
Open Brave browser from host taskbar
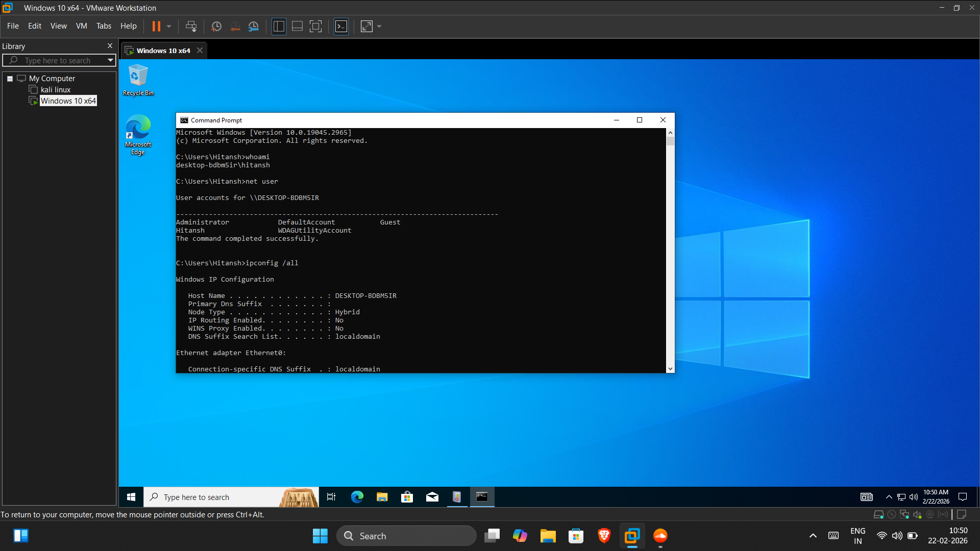tap(604, 536)
